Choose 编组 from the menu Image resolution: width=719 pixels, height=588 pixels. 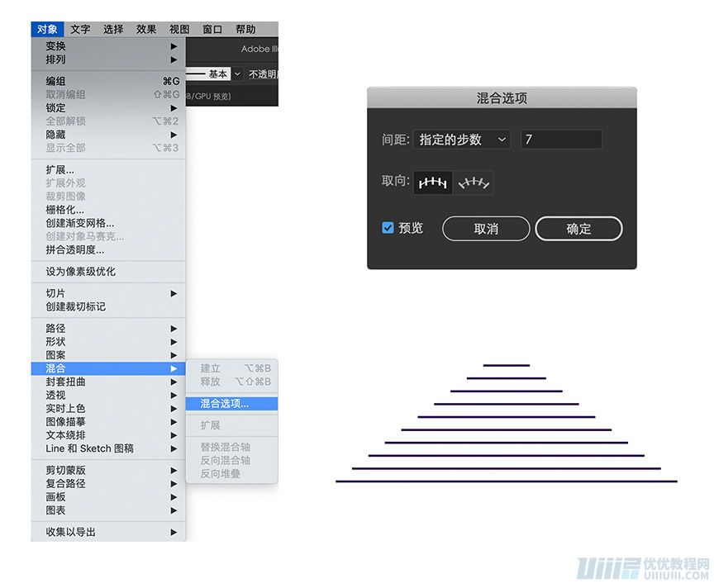(x=108, y=81)
